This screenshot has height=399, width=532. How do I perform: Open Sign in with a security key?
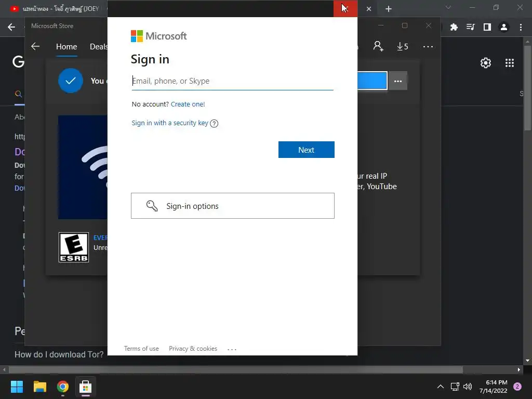(170, 123)
